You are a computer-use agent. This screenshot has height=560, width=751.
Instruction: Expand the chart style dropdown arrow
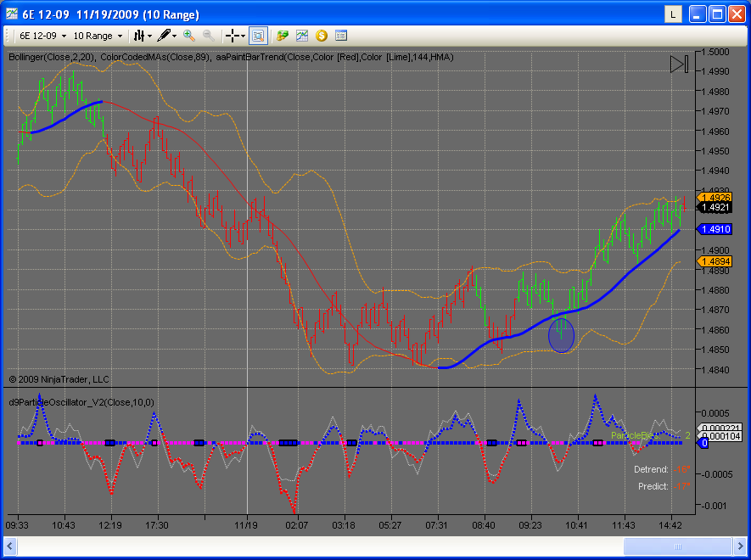coord(150,36)
